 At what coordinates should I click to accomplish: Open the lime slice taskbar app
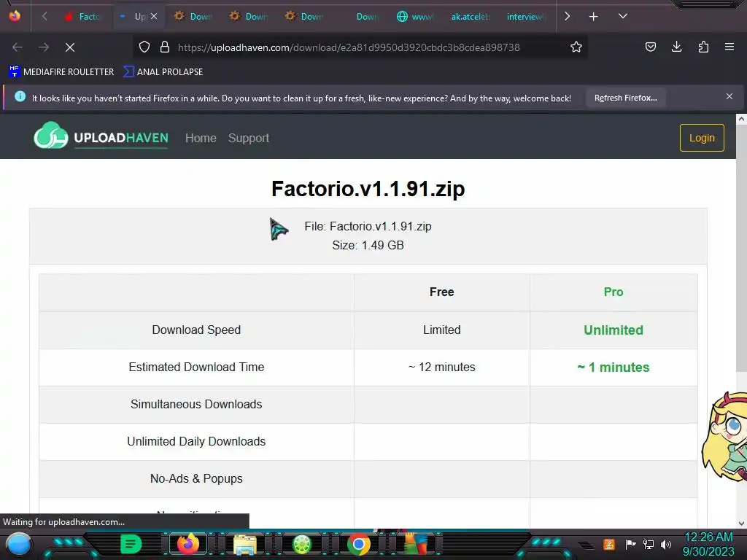[301, 544]
